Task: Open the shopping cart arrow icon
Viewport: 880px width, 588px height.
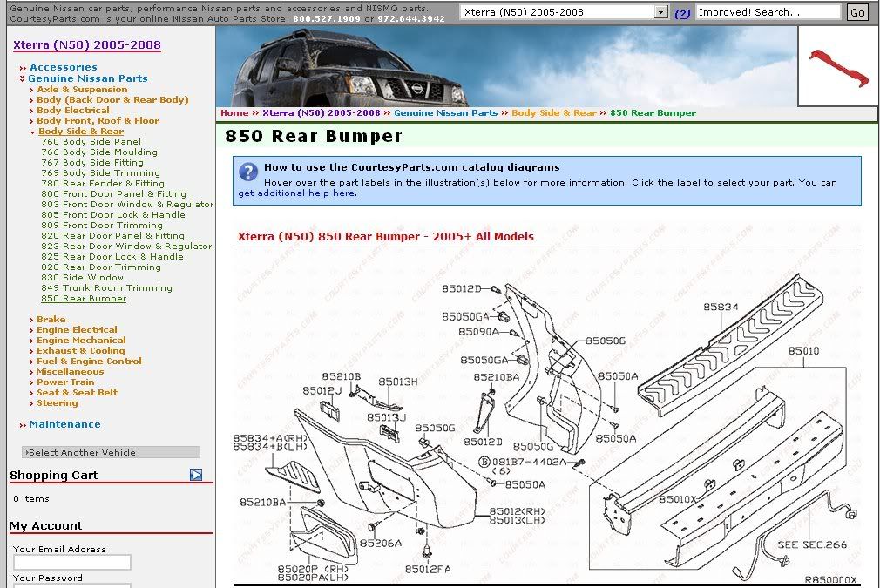Action: pyautogui.click(x=196, y=475)
